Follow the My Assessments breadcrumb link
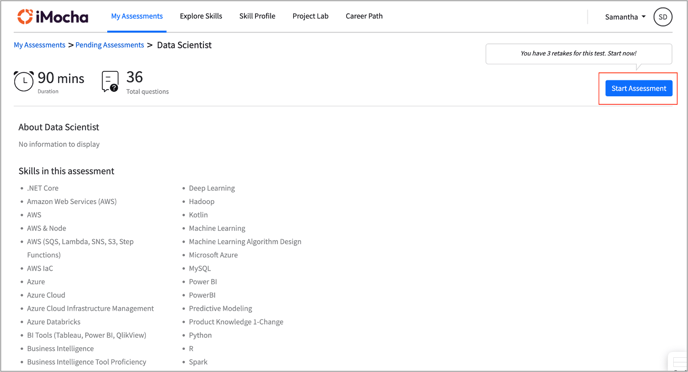Viewport: 688px width, 372px height. pos(39,45)
